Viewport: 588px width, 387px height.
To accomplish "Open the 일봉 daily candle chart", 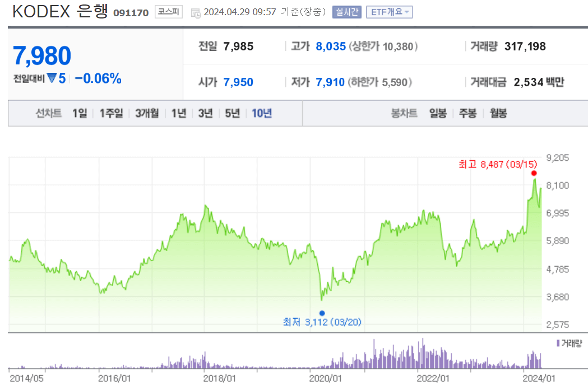I will tap(438, 113).
